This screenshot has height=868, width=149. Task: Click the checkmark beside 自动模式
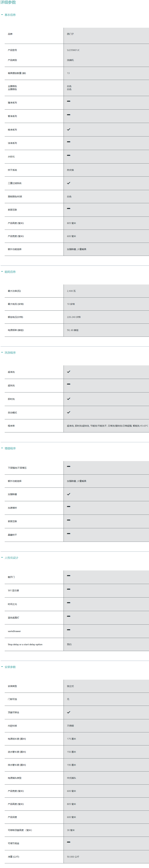pos(69,412)
